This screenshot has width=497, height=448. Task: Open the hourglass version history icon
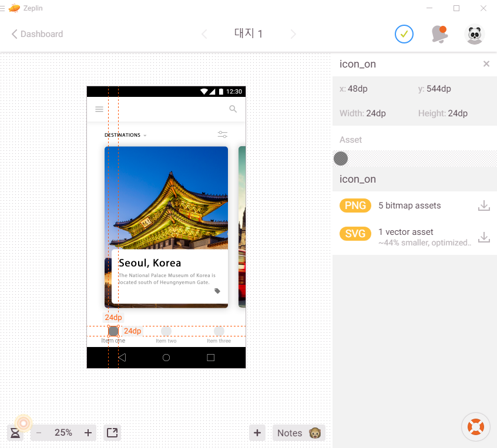pyautogui.click(x=15, y=433)
